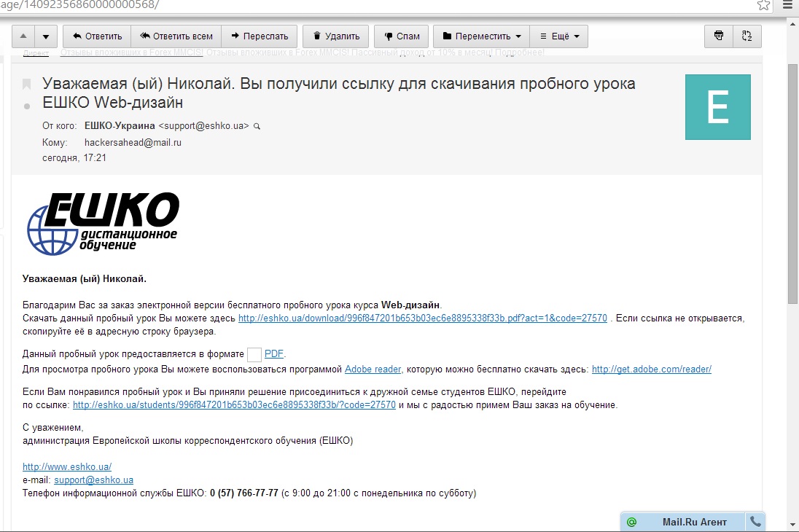Viewport: 799px width, 532px height.
Task: Click phone call icon in Mail.Ru Агент
Action: point(755,522)
